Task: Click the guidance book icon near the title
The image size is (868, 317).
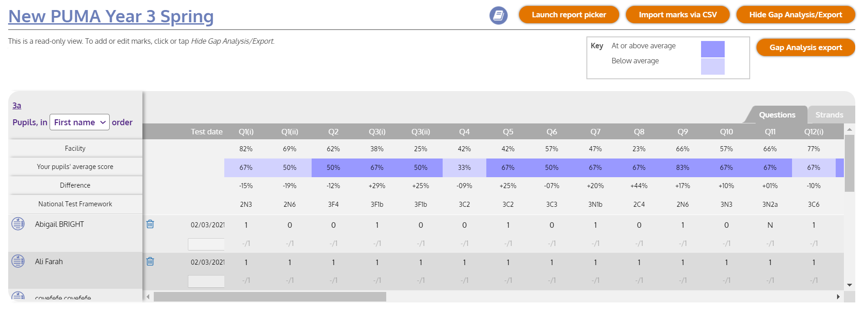Action: point(498,15)
